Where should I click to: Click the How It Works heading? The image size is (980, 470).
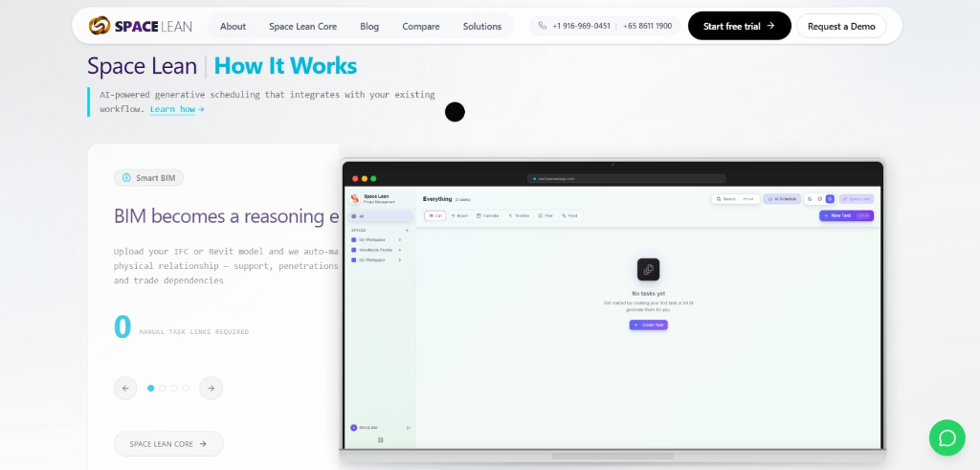[285, 66]
